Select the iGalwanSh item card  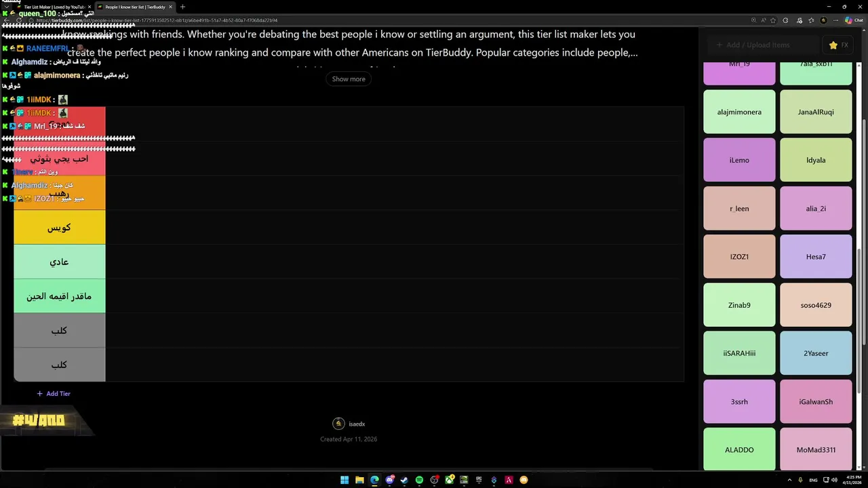pyautogui.click(x=816, y=401)
